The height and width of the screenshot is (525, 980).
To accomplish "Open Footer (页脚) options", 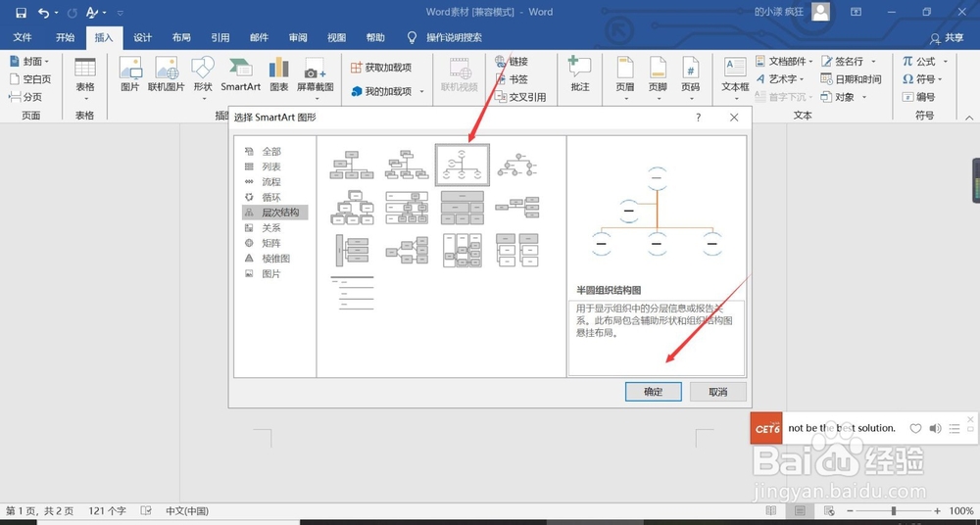I will point(658,78).
